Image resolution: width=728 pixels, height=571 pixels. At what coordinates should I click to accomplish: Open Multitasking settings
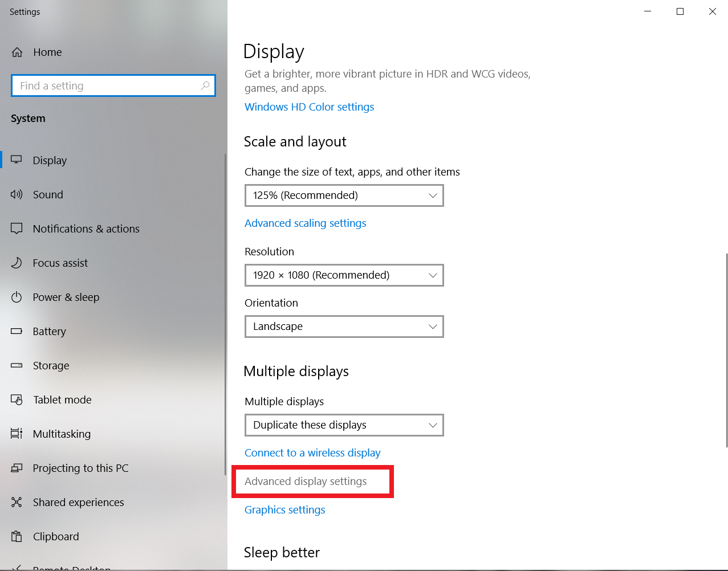pos(113,434)
